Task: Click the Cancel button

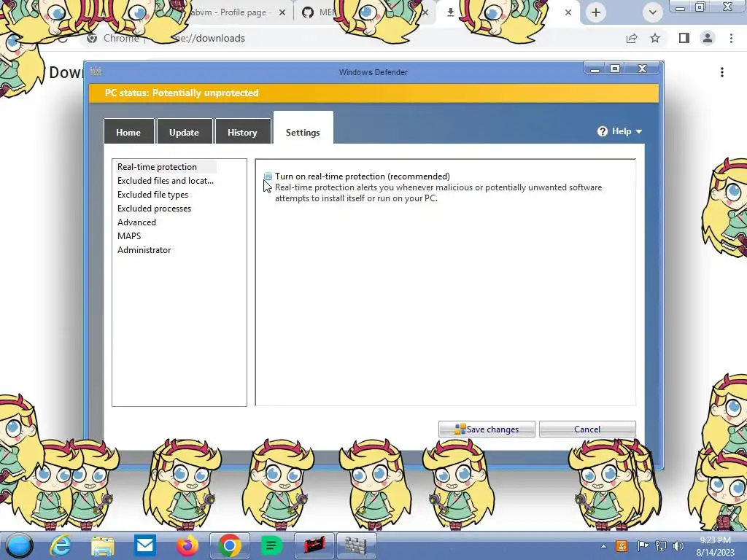Action: click(x=587, y=429)
